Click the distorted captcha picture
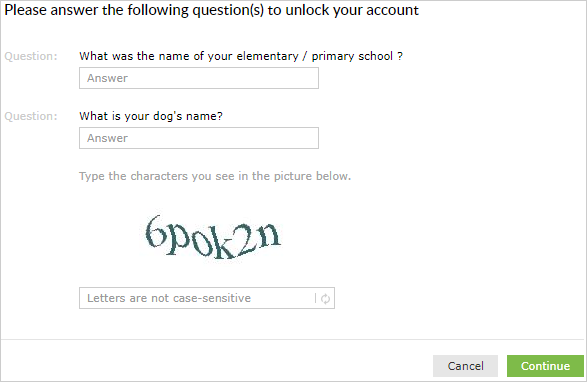587x382 pixels. tap(213, 237)
